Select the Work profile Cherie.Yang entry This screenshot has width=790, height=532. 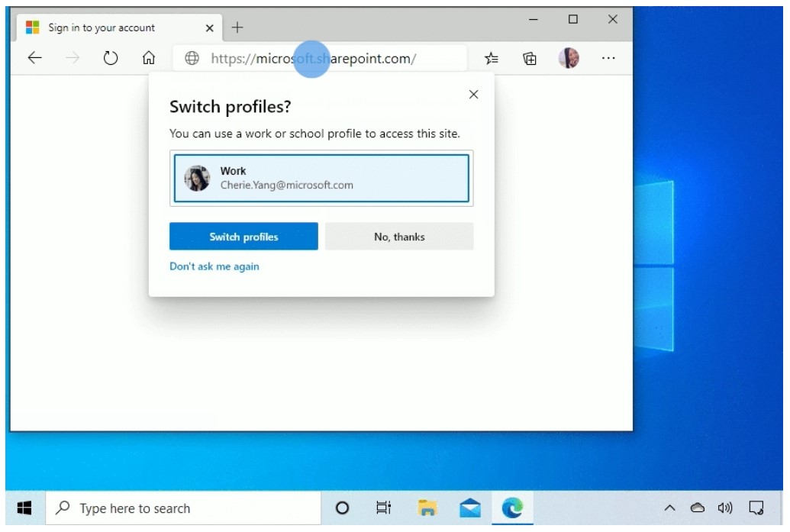tap(321, 178)
